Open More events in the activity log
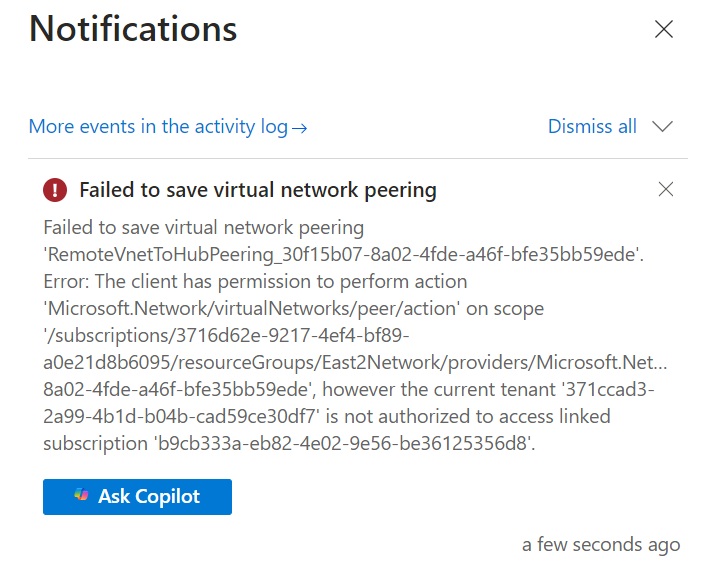The width and height of the screenshot is (712, 572). click(158, 127)
